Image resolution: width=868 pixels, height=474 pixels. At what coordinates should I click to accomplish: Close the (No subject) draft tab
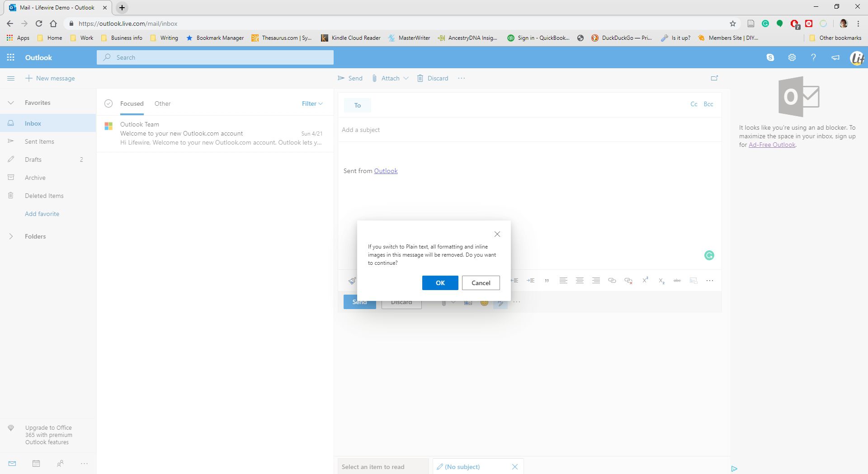(x=514, y=467)
